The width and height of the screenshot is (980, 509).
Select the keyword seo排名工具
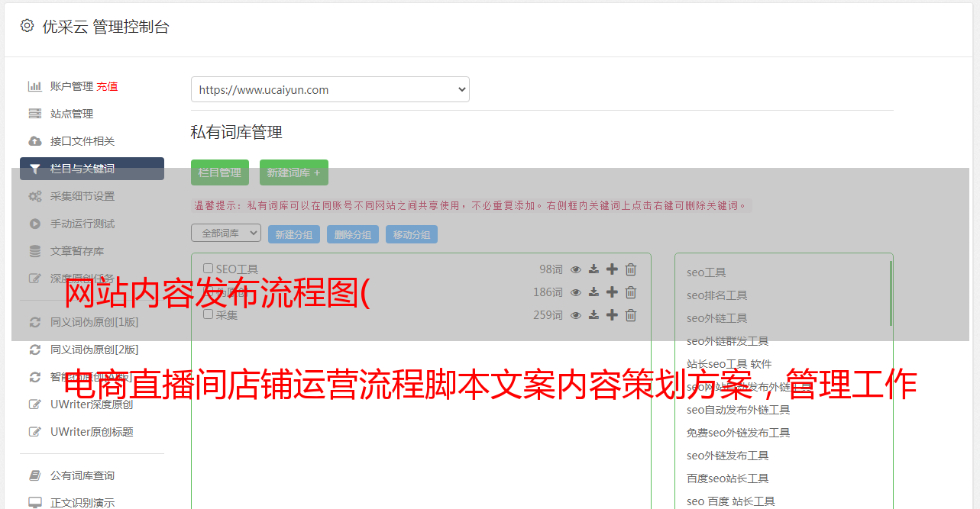717,295
